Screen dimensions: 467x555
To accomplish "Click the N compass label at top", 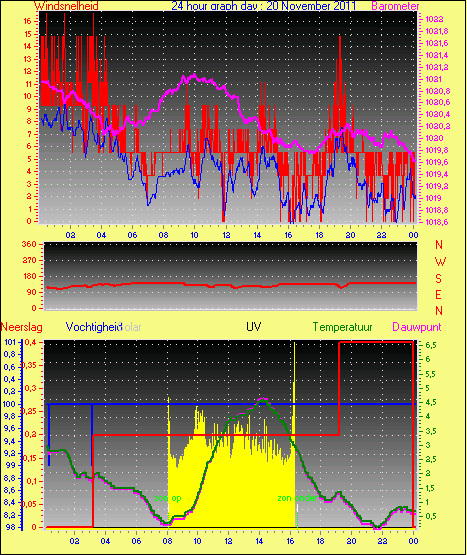I will coord(439,245).
